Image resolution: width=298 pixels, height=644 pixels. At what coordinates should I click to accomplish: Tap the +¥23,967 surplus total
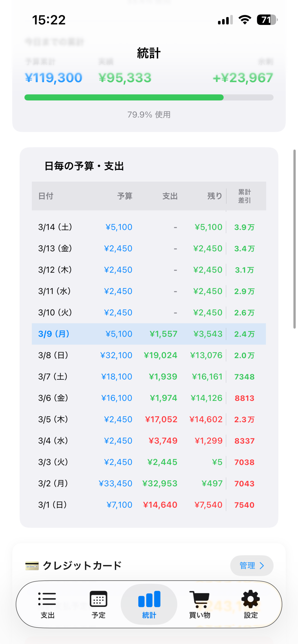[x=243, y=77]
